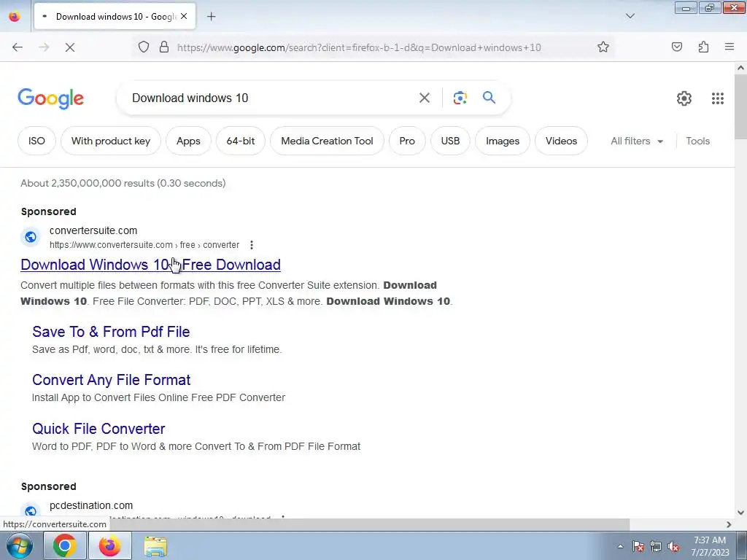Select the ISO filter chip

36,141
